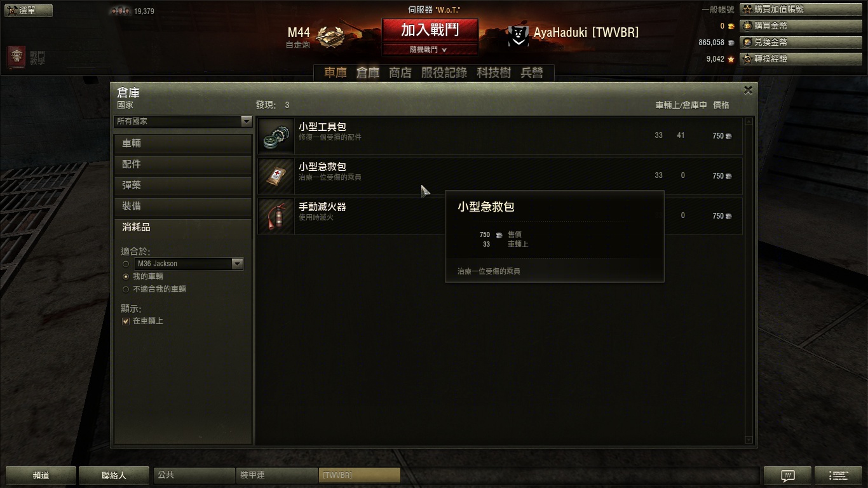868x488 pixels.
Task: Open the 所有國家 nation dropdown
Action: coord(183,121)
